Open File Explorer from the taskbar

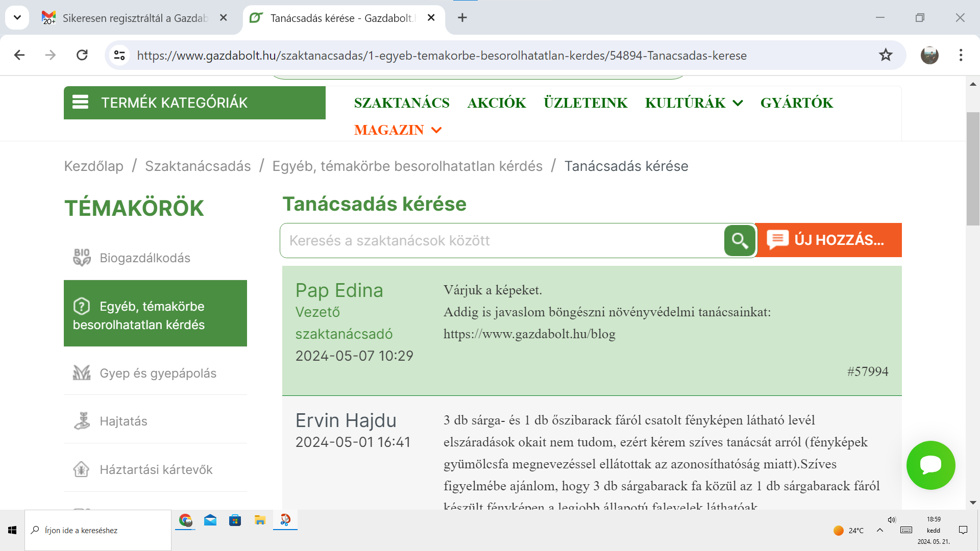click(260, 520)
